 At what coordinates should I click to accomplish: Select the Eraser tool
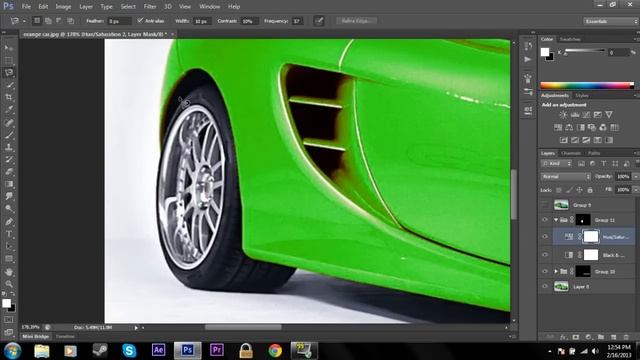click(9, 172)
